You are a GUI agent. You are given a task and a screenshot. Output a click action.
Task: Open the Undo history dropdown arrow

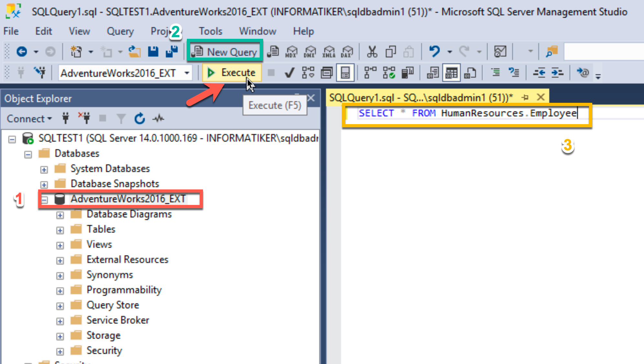click(x=450, y=52)
